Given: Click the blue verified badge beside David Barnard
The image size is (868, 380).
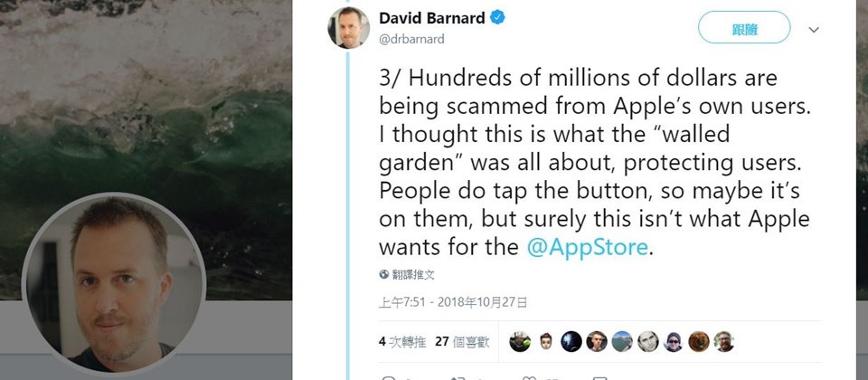Looking at the screenshot, I should 497,18.
